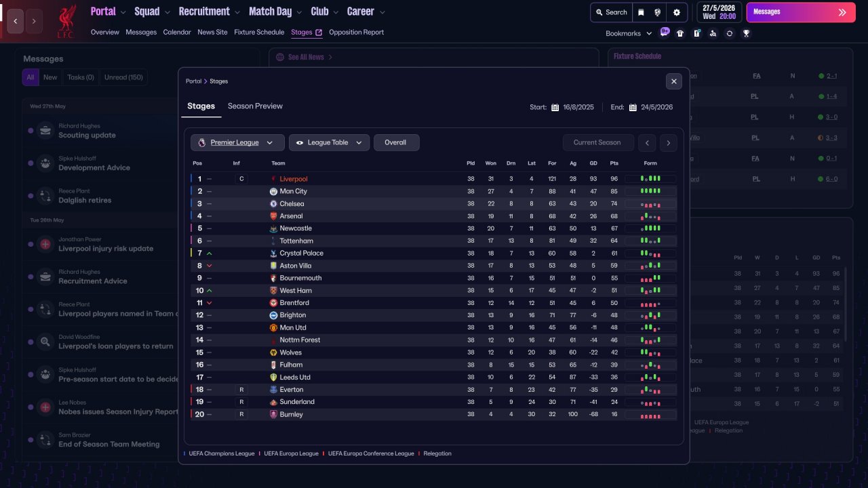Open the Fixture Schedule sub-menu item
The image size is (868, 488).
point(259,33)
